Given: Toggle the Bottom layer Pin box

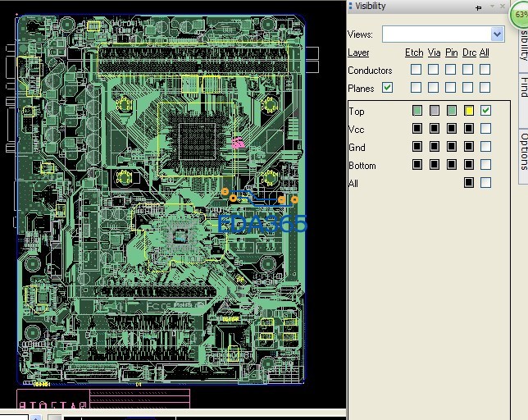Looking at the screenshot, I should click(x=451, y=165).
